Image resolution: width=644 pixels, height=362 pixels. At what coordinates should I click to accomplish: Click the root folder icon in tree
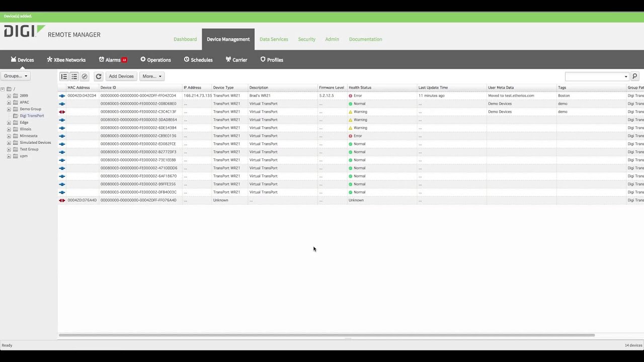[9, 89]
